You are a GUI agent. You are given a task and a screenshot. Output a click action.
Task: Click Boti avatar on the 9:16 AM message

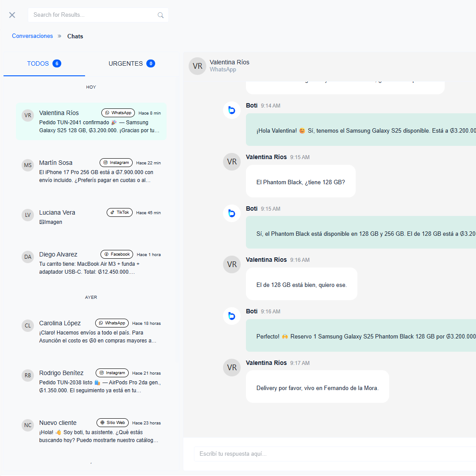tap(232, 316)
